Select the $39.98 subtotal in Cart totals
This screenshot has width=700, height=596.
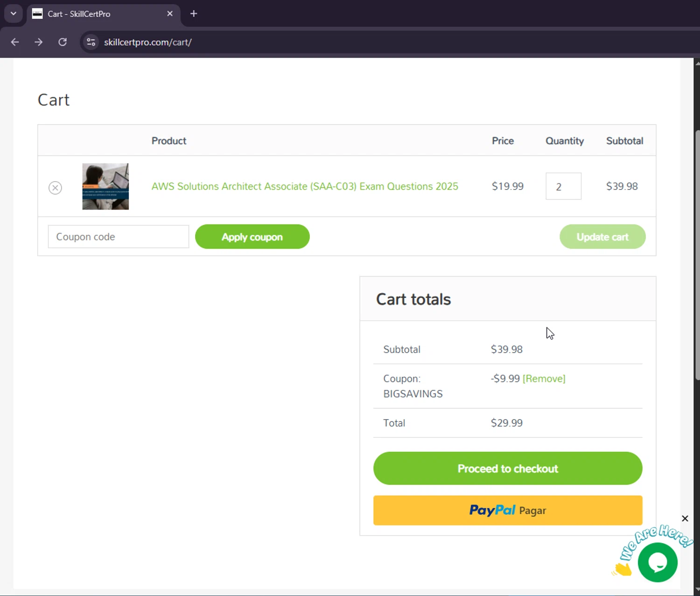coord(507,349)
